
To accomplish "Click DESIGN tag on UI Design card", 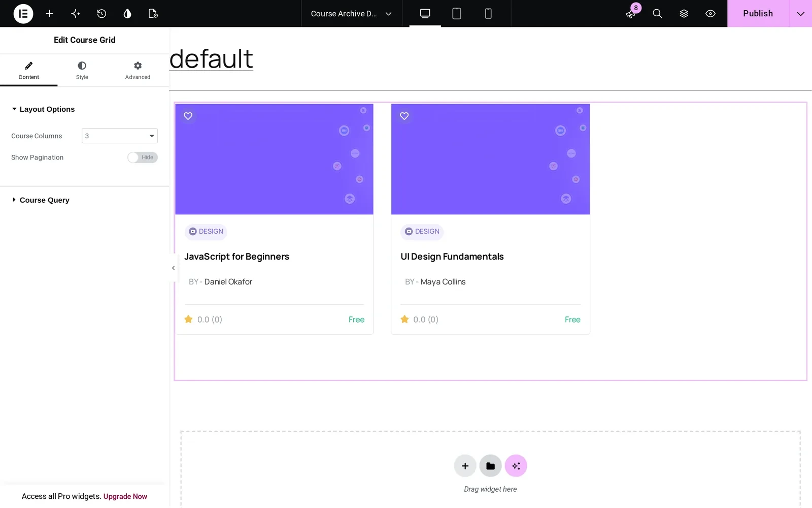I will [422, 232].
